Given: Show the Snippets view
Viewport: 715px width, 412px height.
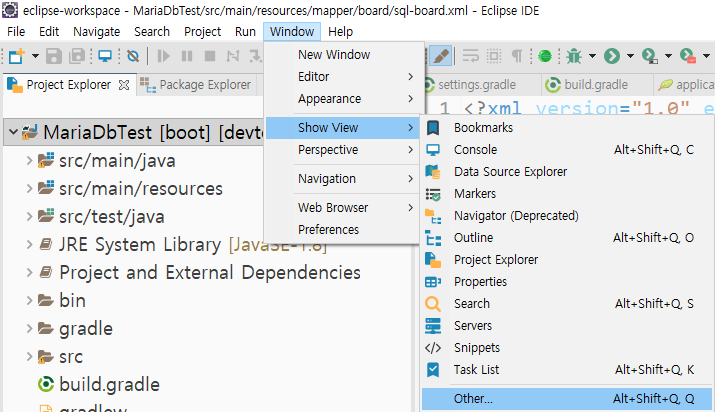Looking at the screenshot, I should (x=567, y=348).
